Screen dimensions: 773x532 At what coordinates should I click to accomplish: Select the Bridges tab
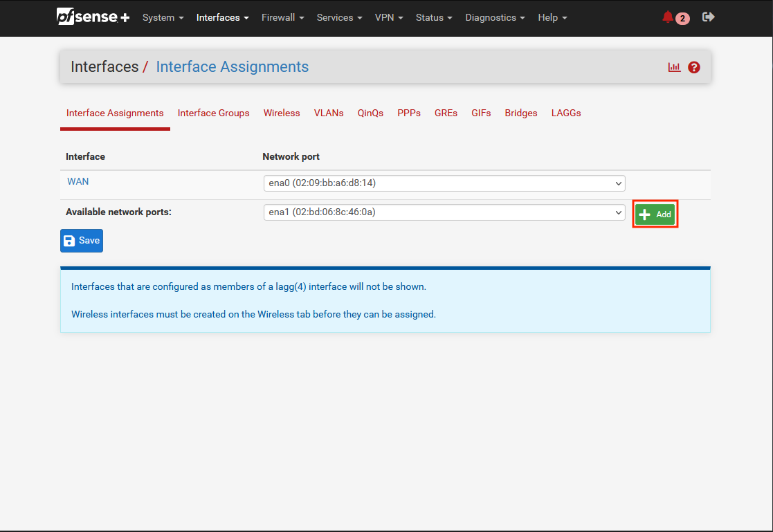coord(521,113)
